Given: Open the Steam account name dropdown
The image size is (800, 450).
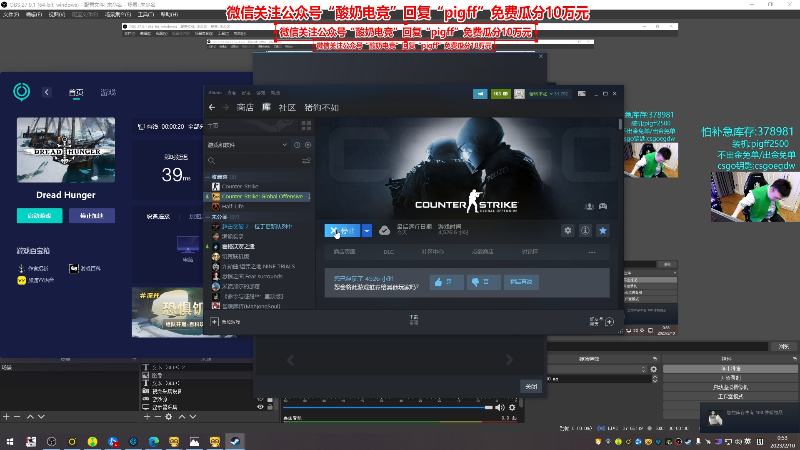Looking at the screenshot, I should click(x=548, y=94).
